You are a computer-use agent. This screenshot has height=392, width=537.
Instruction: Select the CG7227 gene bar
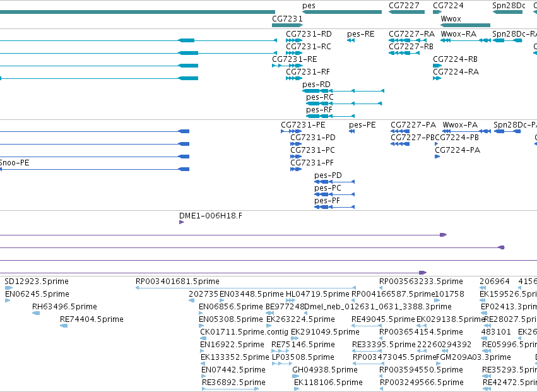point(406,12)
